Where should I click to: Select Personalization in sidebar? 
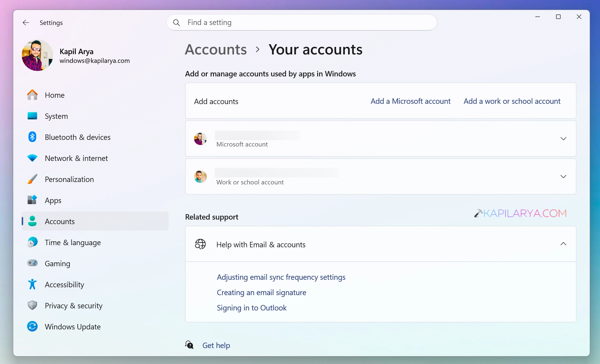(x=95, y=179)
